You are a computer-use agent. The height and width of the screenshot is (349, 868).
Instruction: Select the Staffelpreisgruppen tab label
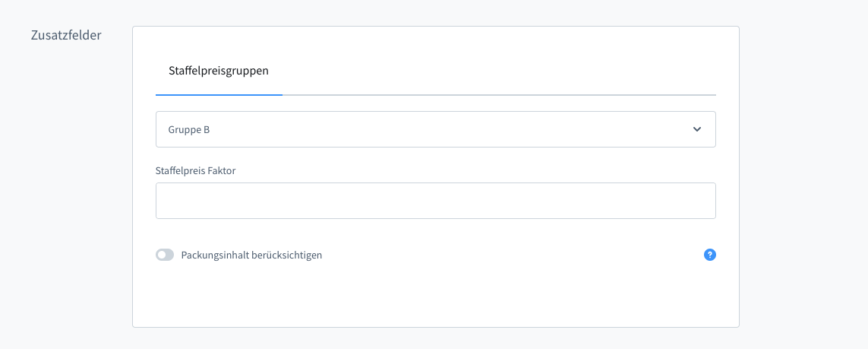[x=219, y=71]
